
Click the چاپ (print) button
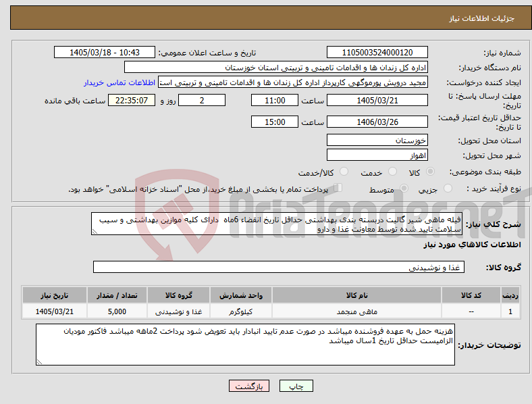click(296, 386)
